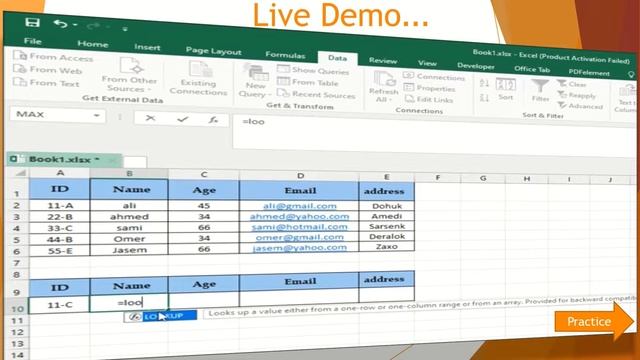Click the Undo arrow icon
Screen dimensions: 640x360
(x=60, y=24)
